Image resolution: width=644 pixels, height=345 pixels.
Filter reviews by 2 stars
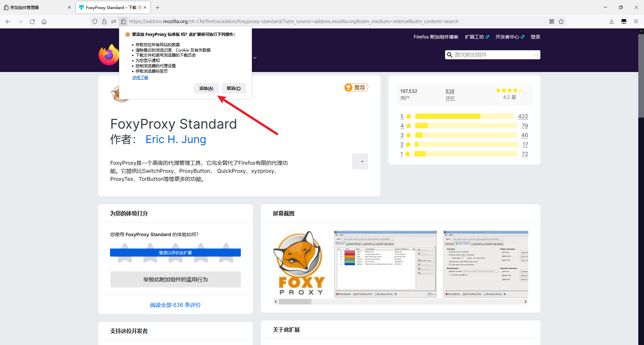coord(406,144)
